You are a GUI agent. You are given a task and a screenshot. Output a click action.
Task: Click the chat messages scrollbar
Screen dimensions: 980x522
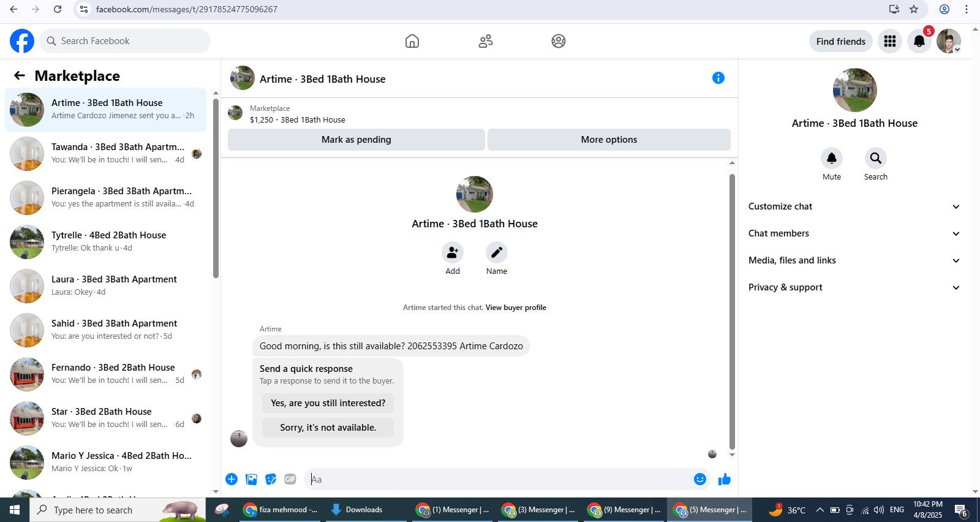pyautogui.click(x=732, y=312)
